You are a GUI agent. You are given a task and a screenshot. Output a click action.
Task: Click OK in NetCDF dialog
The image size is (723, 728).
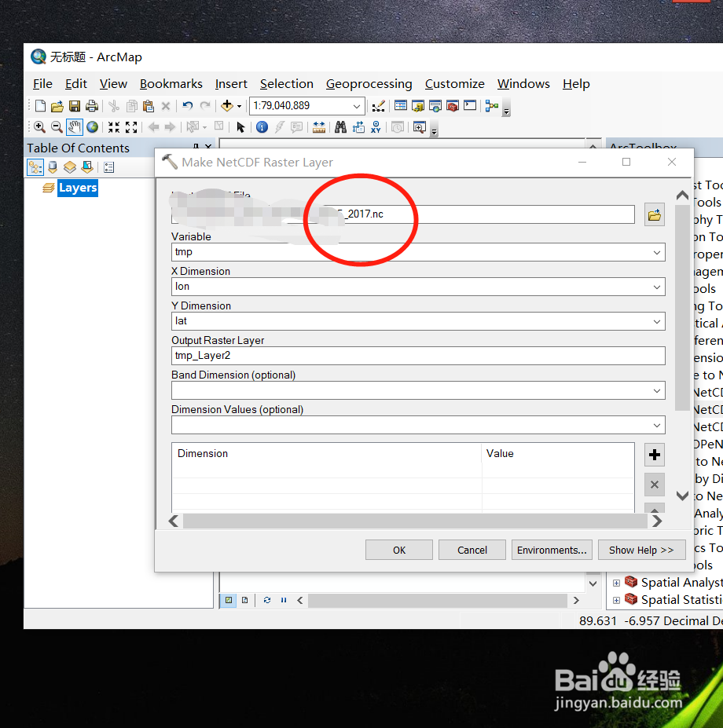[x=399, y=551]
